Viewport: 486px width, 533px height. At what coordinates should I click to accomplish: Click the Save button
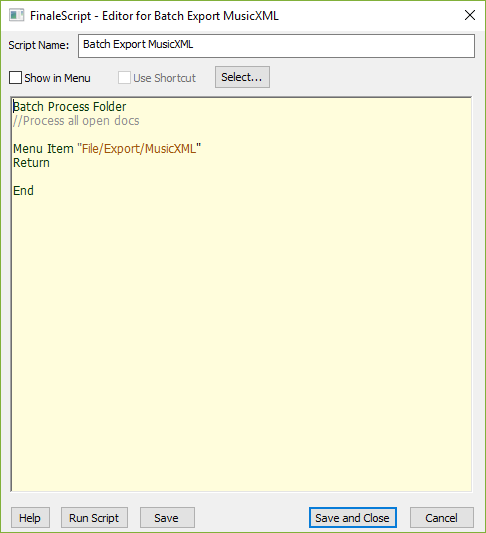tap(167, 518)
